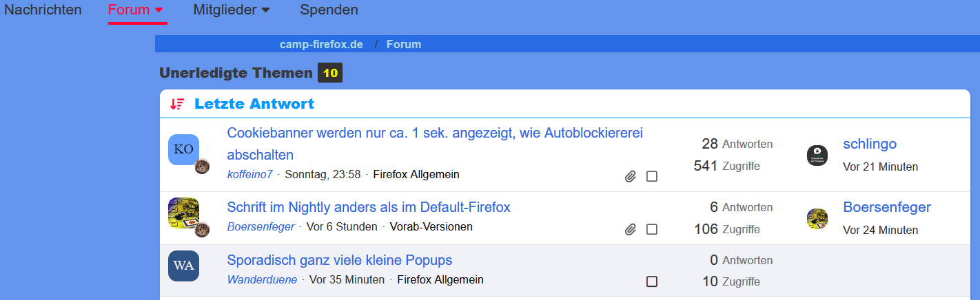
Task: Click koffeino7's KO avatar
Action: pos(183,149)
